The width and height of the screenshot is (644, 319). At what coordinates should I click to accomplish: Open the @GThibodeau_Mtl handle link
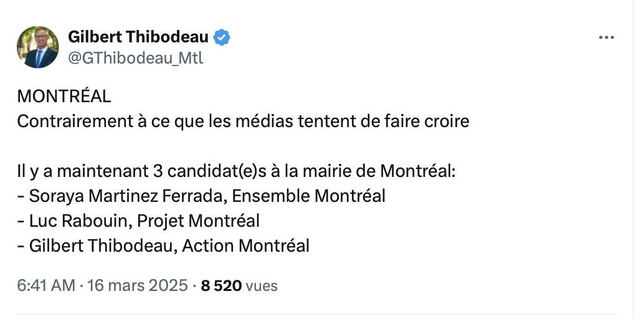point(135,58)
